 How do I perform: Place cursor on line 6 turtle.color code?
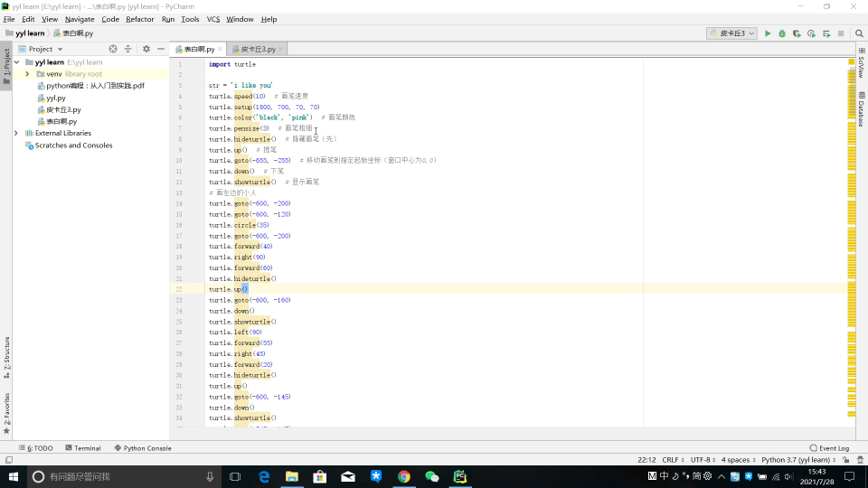[x=260, y=117]
